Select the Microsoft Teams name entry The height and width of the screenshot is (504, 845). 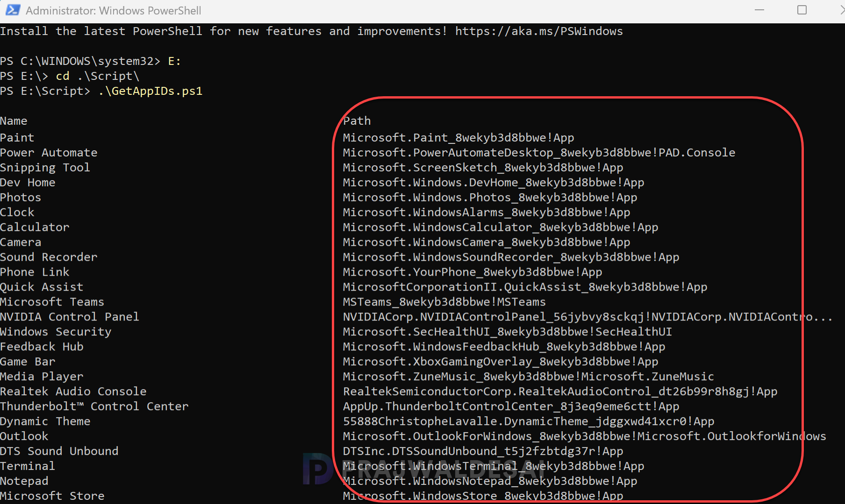(52, 302)
